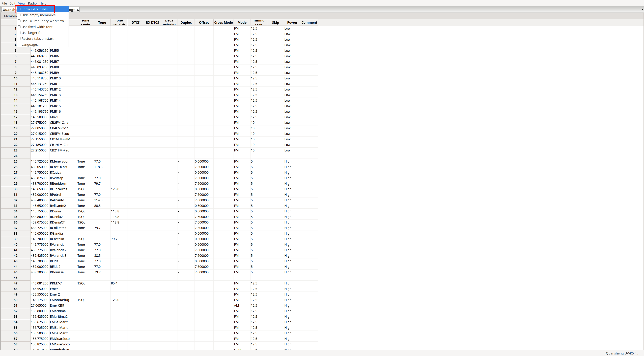Enable Use fixed-width font option
The height and width of the screenshot is (356, 644).
[x=37, y=27]
